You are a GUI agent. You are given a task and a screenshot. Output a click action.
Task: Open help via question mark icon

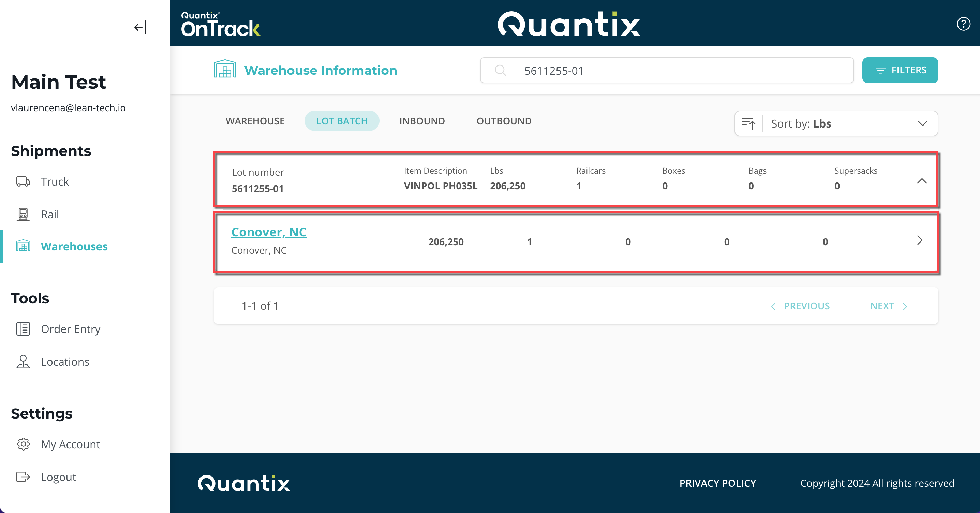click(963, 24)
